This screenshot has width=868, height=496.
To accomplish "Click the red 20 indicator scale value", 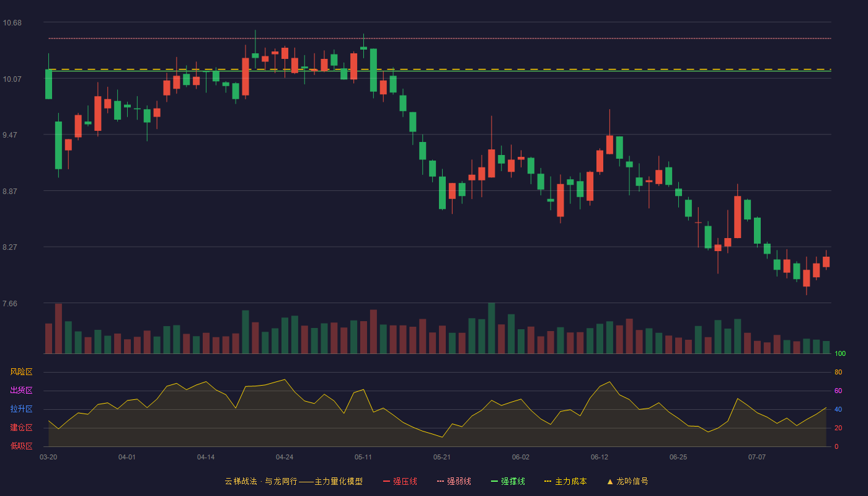I will (x=838, y=428).
